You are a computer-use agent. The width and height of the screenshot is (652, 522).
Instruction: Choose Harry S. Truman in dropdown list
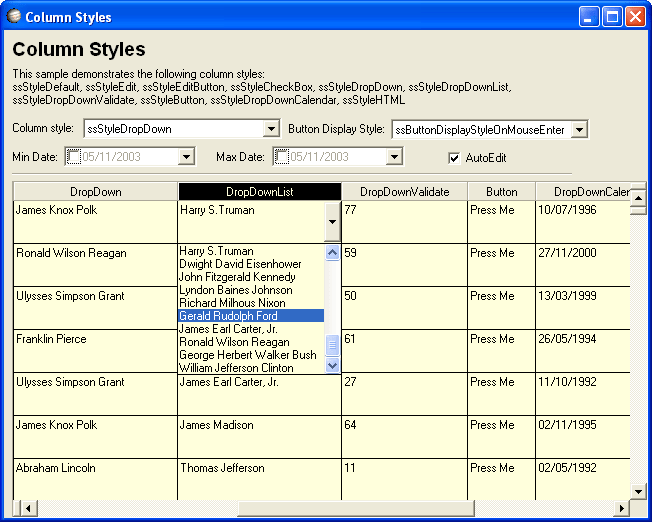[251, 251]
